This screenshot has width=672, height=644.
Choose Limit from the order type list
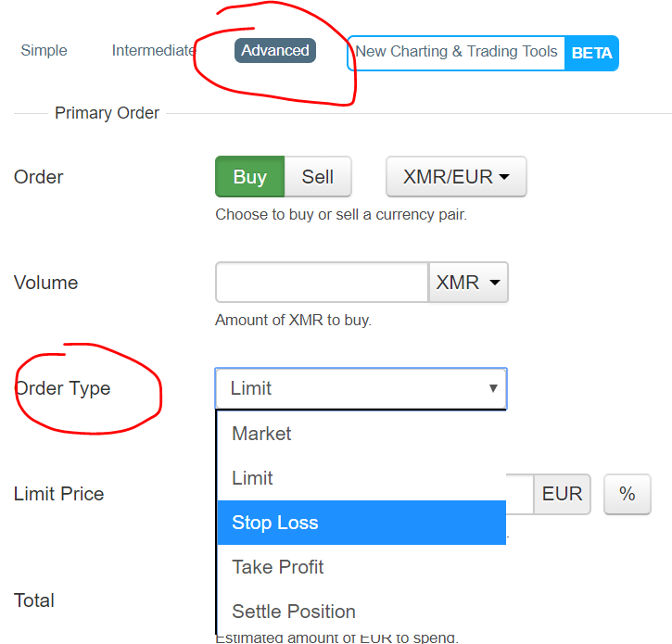tap(252, 478)
